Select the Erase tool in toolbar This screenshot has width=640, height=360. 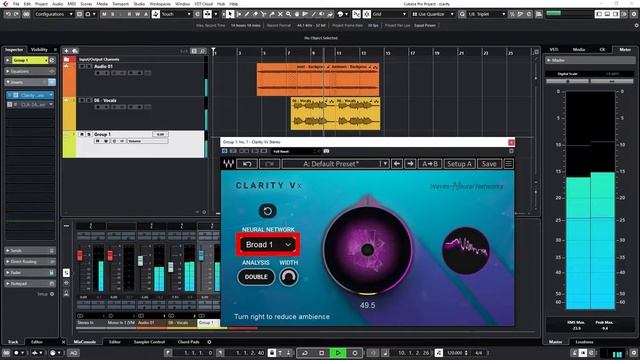[x=256, y=14]
